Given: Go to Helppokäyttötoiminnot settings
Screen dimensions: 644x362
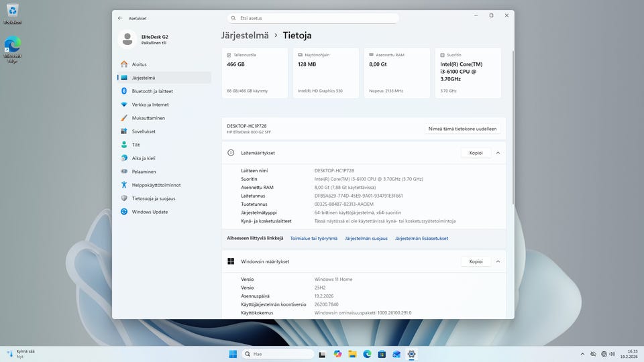Looking at the screenshot, I should 156,185.
